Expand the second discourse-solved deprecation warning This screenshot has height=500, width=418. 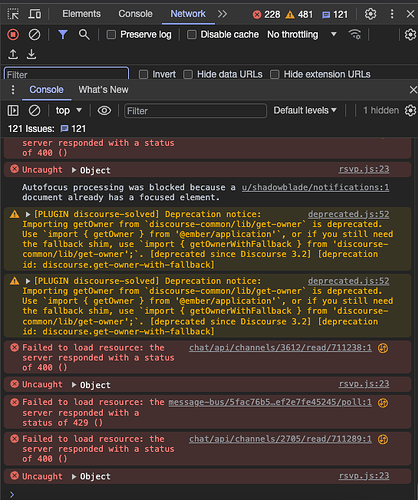click(28, 281)
